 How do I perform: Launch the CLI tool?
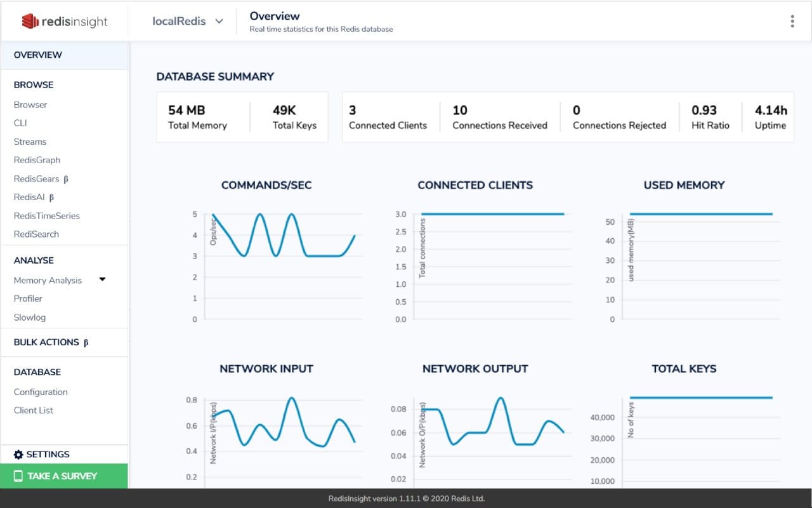[x=21, y=123]
